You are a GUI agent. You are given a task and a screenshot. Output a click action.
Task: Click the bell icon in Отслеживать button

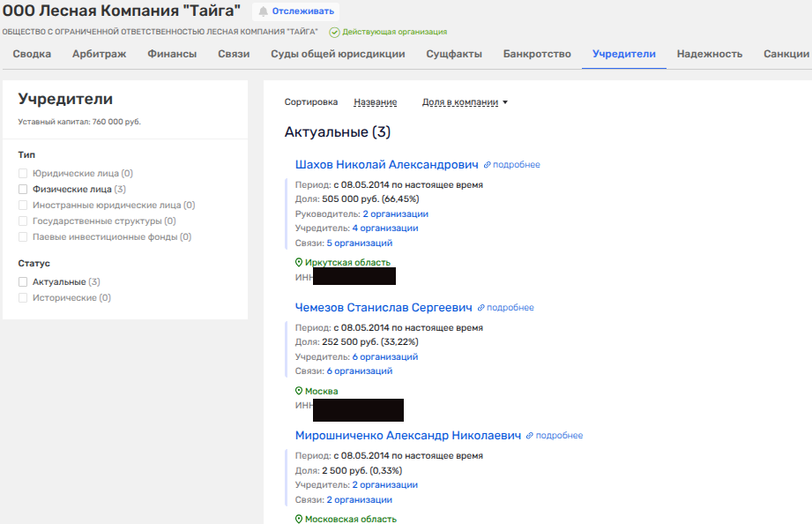[263, 11]
